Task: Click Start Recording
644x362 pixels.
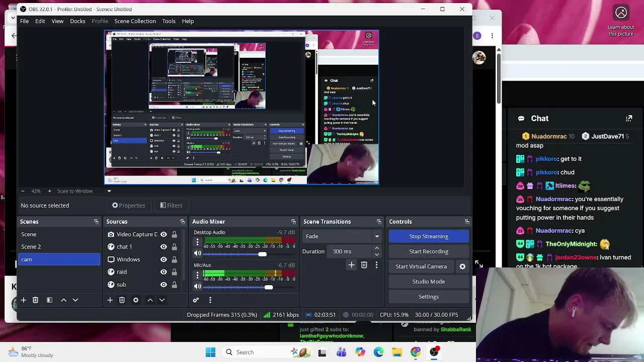Action: coord(429,251)
